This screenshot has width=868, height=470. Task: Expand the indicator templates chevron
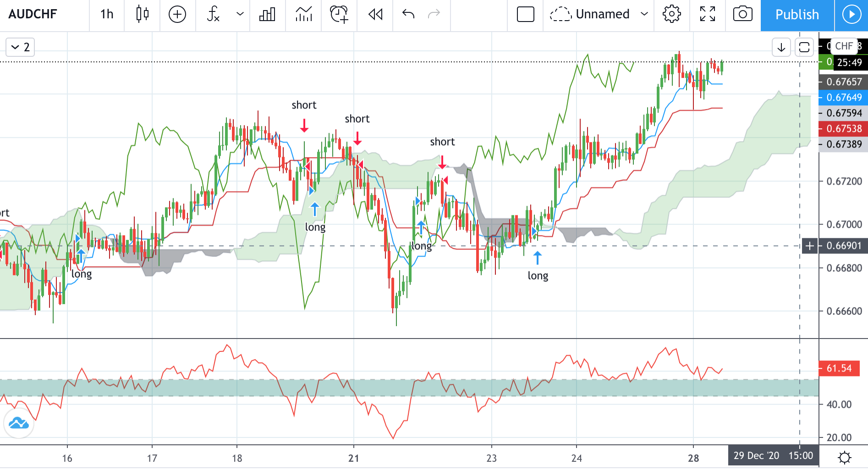tap(240, 14)
